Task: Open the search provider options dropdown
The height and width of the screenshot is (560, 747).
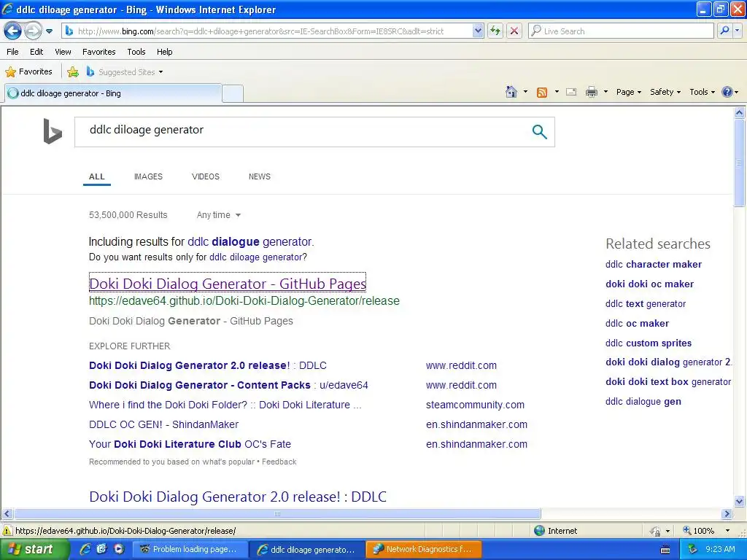Action: 738,31
